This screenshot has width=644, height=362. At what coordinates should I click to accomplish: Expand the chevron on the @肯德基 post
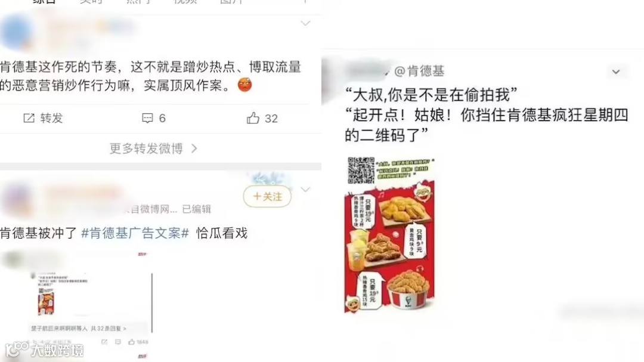pos(615,72)
